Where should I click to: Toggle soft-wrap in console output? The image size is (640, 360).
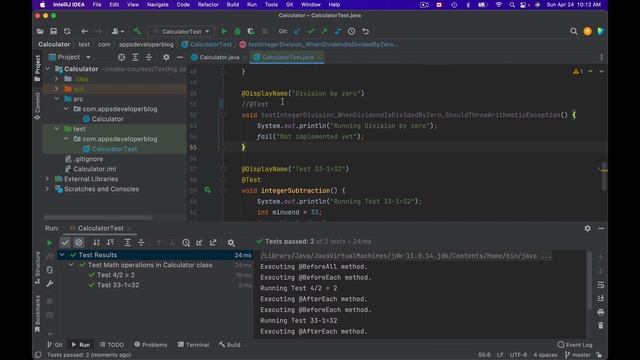click(601, 285)
